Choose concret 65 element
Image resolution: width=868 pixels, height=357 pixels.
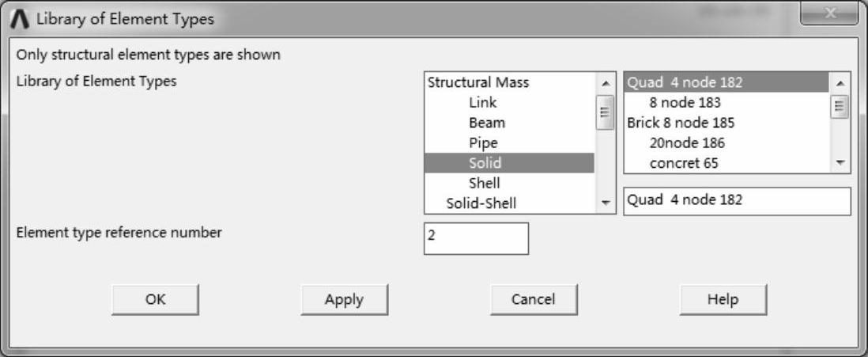pos(684,163)
